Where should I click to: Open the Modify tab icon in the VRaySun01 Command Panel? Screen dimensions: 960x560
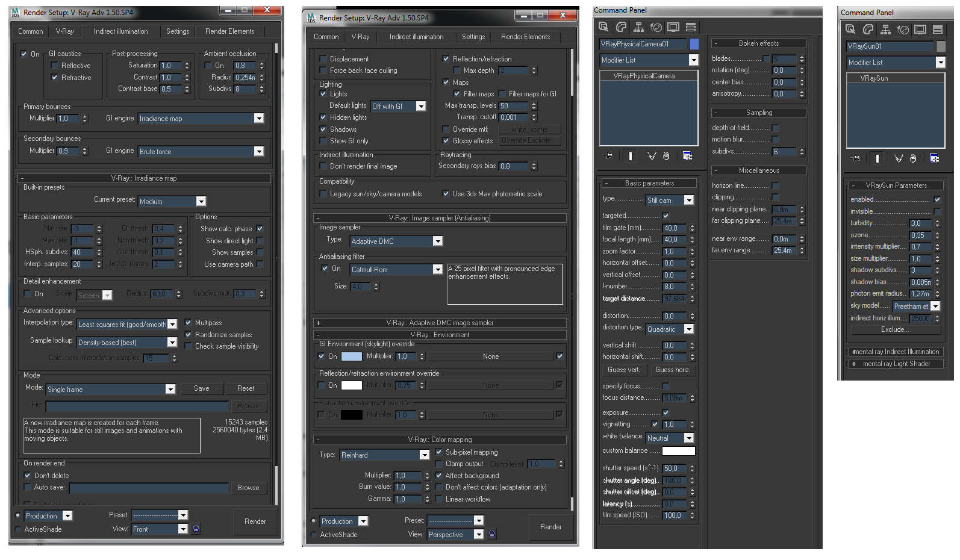(x=868, y=30)
